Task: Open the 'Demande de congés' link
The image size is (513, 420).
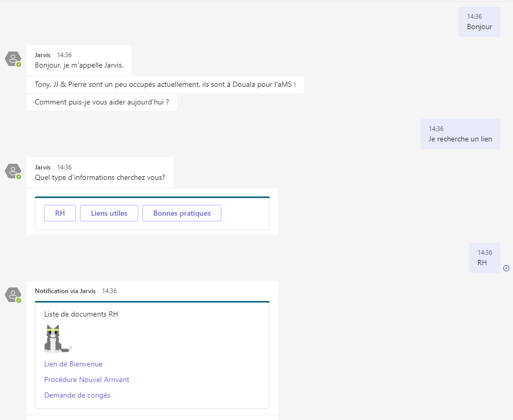Action: pos(77,395)
